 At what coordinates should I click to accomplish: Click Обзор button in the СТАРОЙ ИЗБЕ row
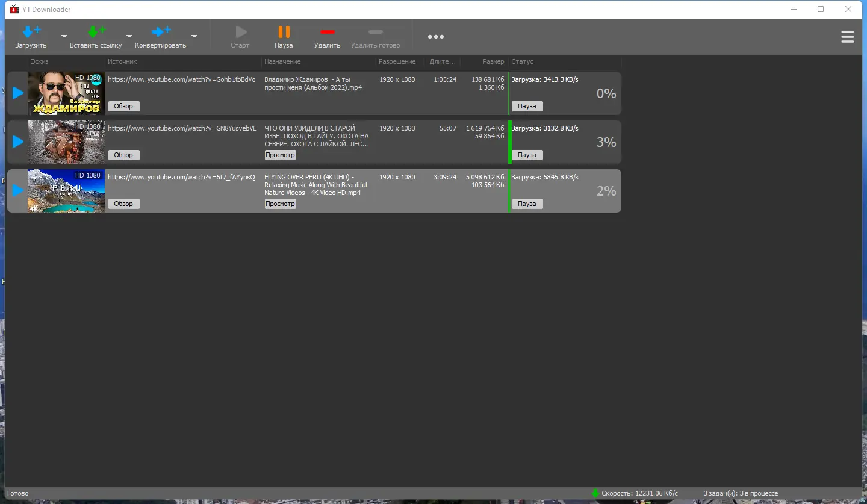(x=123, y=155)
